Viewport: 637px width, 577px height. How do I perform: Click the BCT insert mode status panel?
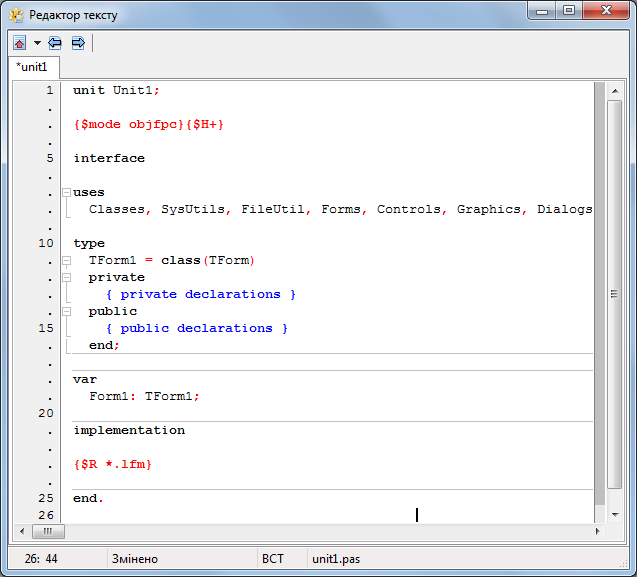tap(272, 559)
